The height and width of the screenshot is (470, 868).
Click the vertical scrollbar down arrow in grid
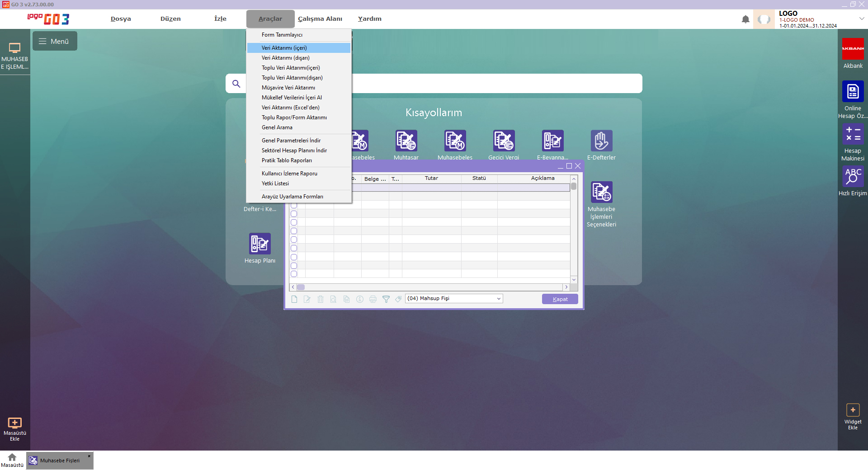574,280
